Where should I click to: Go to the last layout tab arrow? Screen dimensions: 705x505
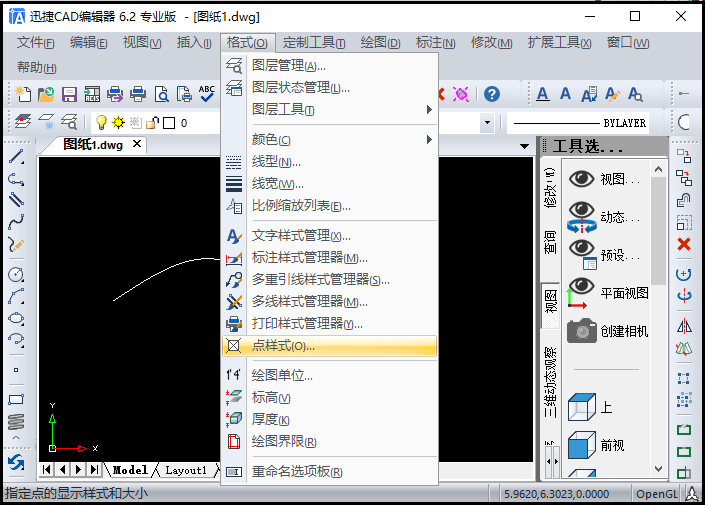point(94,470)
